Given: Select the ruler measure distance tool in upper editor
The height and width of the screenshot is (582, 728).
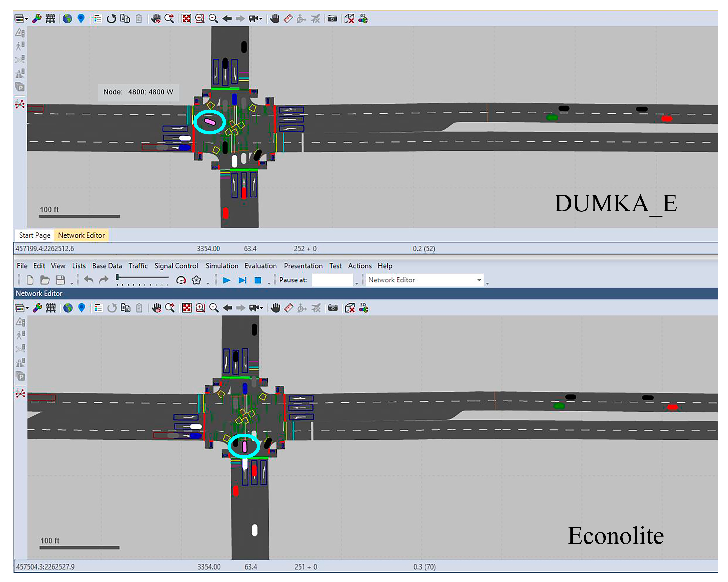Looking at the screenshot, I should (288, 19).
